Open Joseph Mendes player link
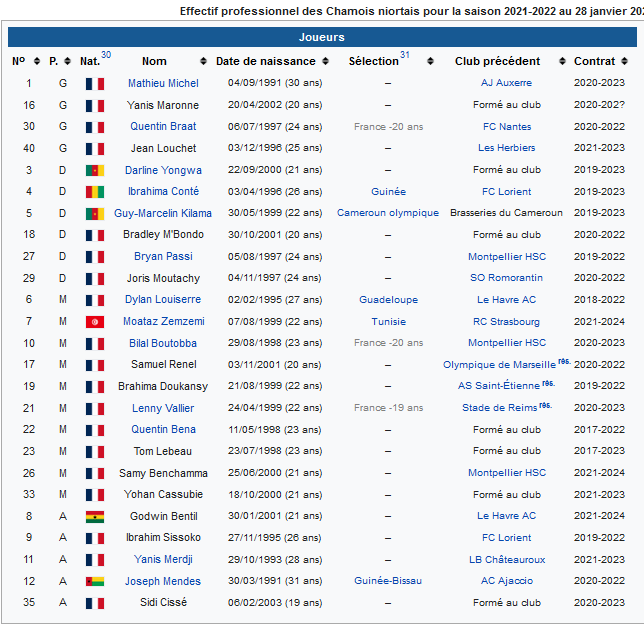The image size is (644, 627). [163, 581]
